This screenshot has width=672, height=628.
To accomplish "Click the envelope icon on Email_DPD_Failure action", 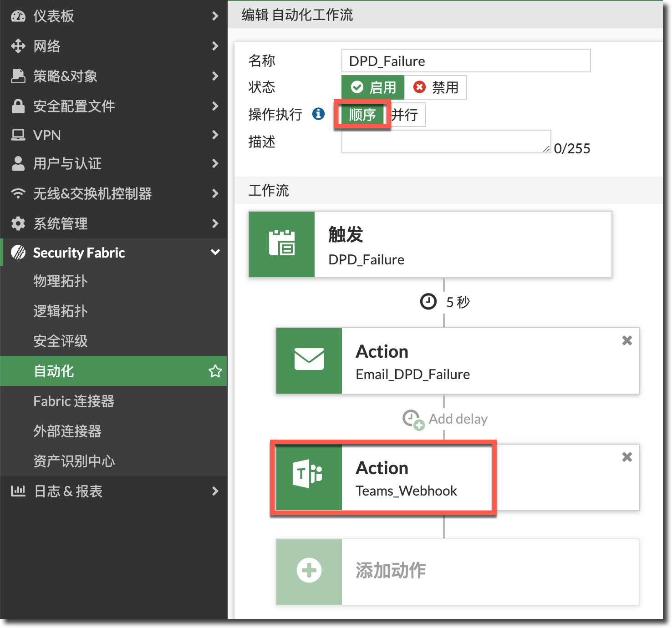I will (x=309, y=360).
